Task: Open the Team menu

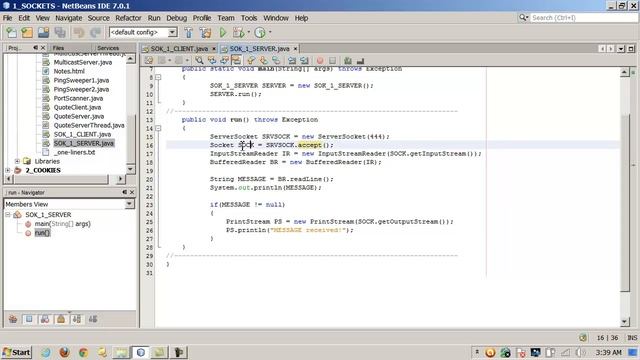Action: click(226, 18)
